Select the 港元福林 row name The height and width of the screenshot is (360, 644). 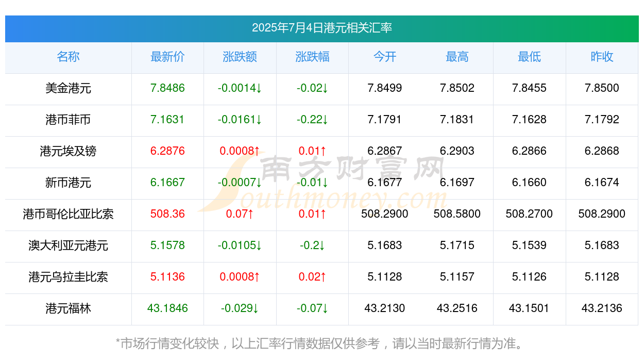point(68,308)
